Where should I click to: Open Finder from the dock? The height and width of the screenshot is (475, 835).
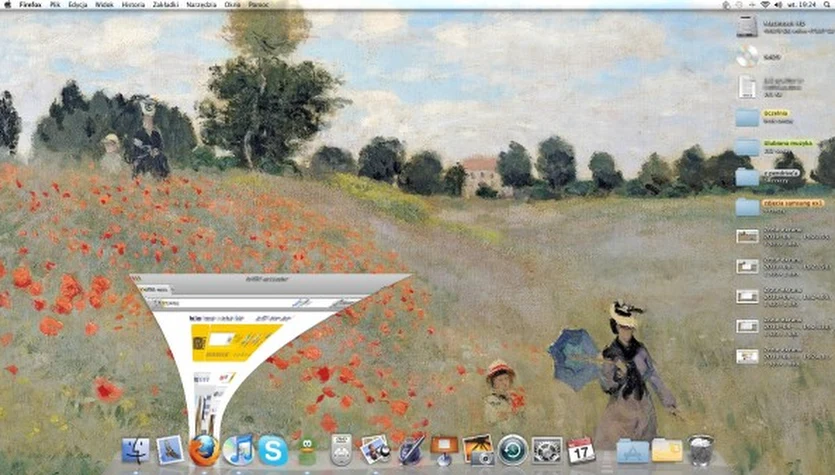coord(136,450)
